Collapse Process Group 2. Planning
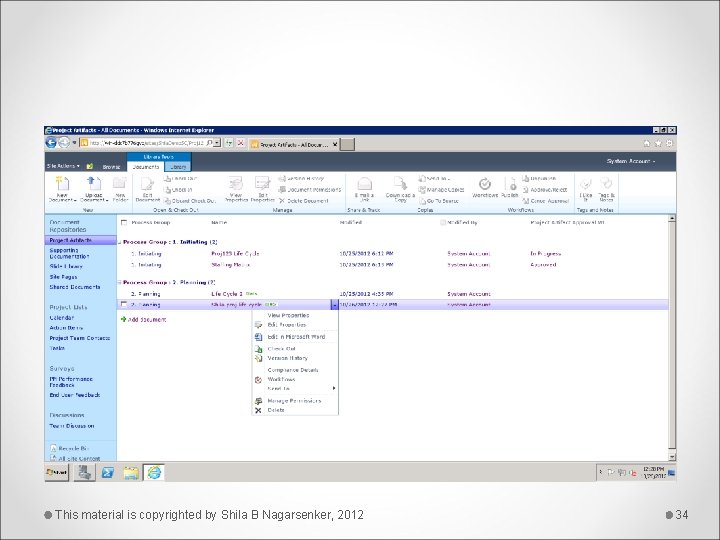 coord(119,282)
